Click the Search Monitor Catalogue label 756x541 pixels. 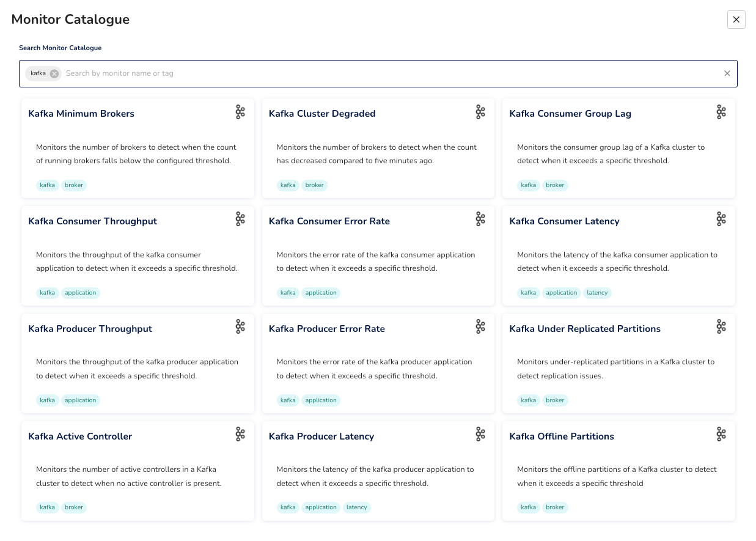61,48
